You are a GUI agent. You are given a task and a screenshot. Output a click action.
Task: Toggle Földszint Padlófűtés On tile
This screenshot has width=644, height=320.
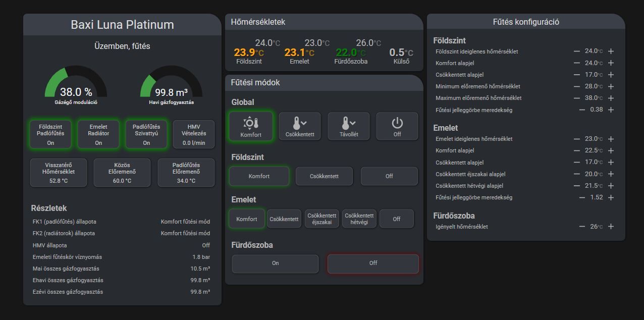coord(50,134)
